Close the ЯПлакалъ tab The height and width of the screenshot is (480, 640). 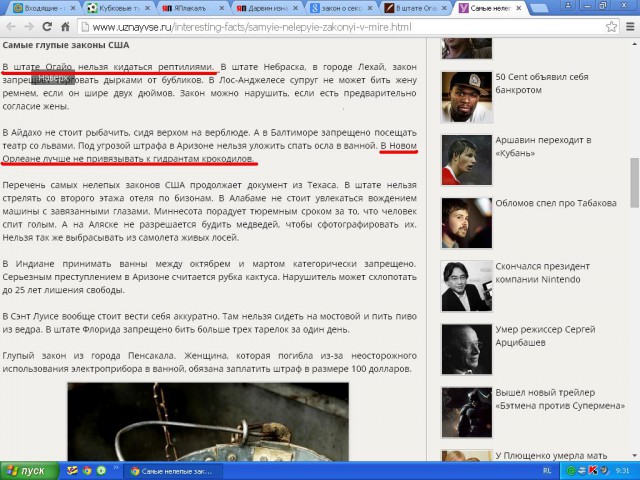coord(222,8)
